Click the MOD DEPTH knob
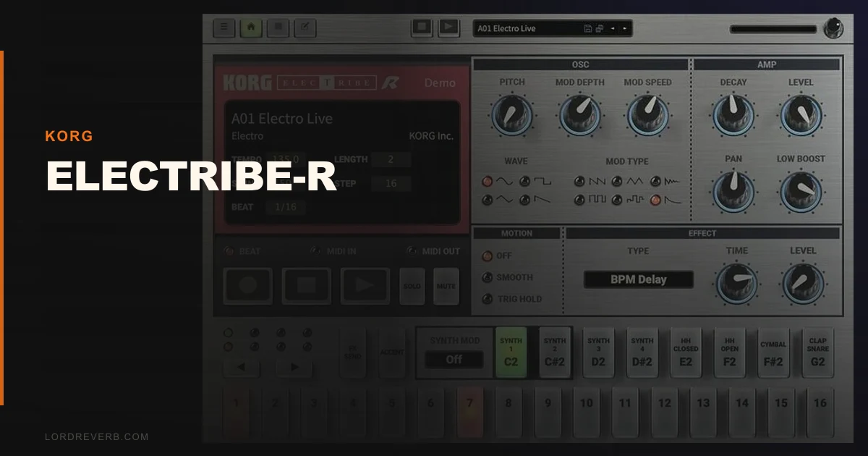Screen dimensions: 868x456 point(579,115)
